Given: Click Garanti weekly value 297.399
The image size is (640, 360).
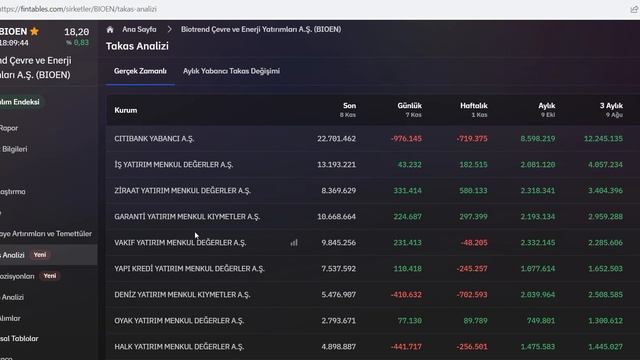Looking at the screenshot, I should (473, 217).
